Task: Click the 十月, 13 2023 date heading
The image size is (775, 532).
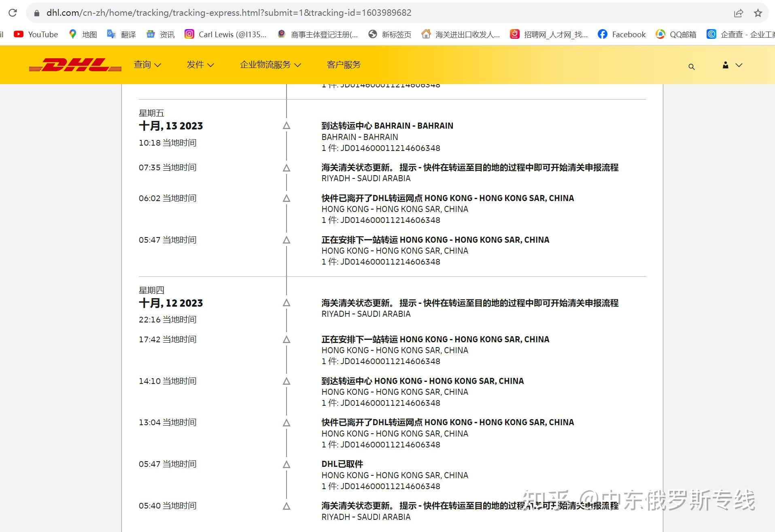Action: pos(171,126)
